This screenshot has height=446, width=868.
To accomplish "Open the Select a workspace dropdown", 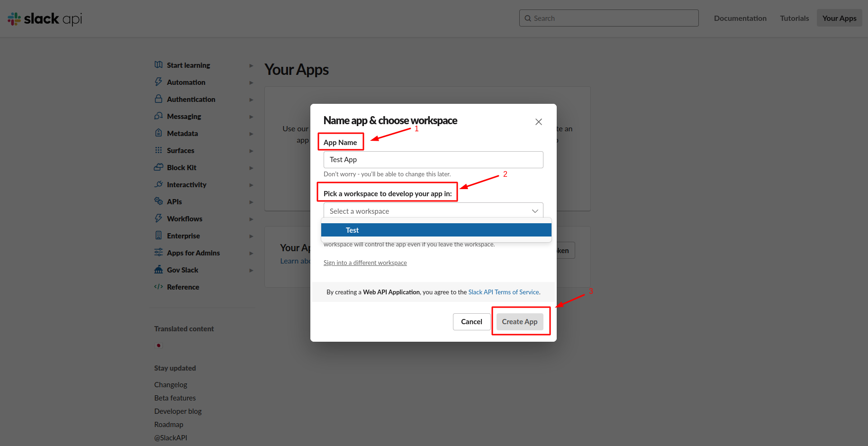I will (433, 211).
